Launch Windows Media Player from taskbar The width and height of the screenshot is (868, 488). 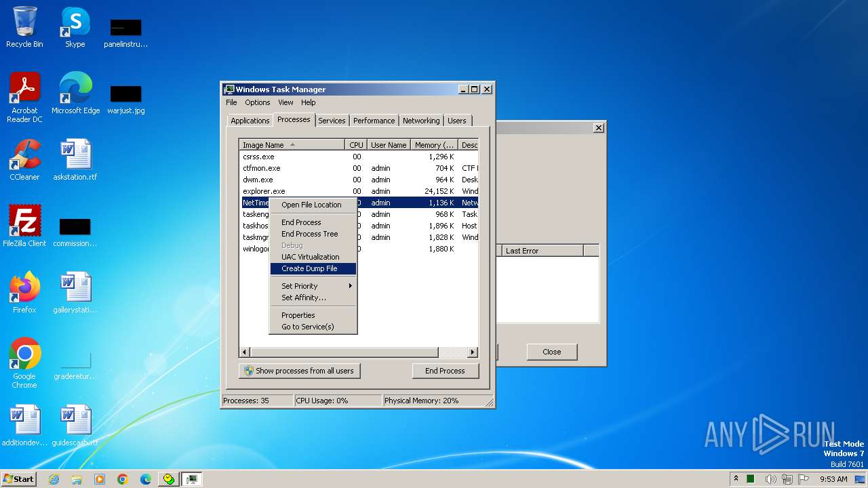(x=100, y=479)
